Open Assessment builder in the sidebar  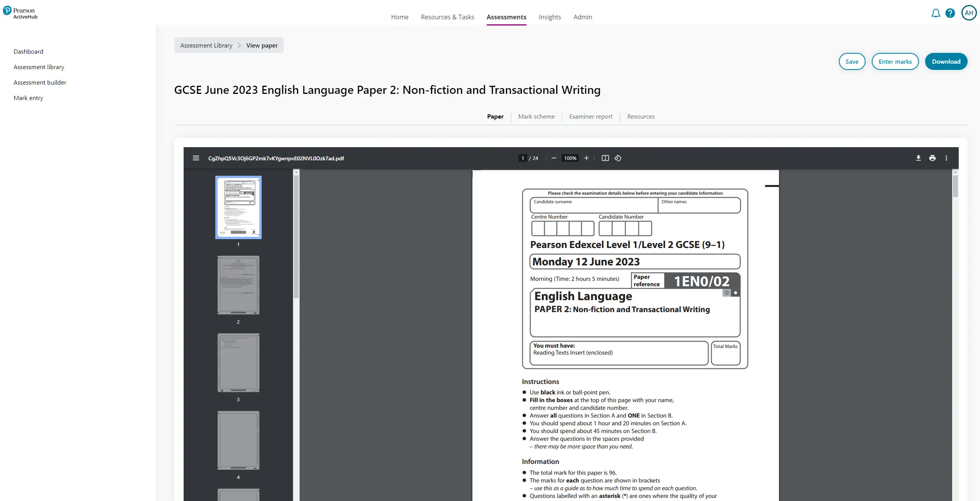point(40,83)
